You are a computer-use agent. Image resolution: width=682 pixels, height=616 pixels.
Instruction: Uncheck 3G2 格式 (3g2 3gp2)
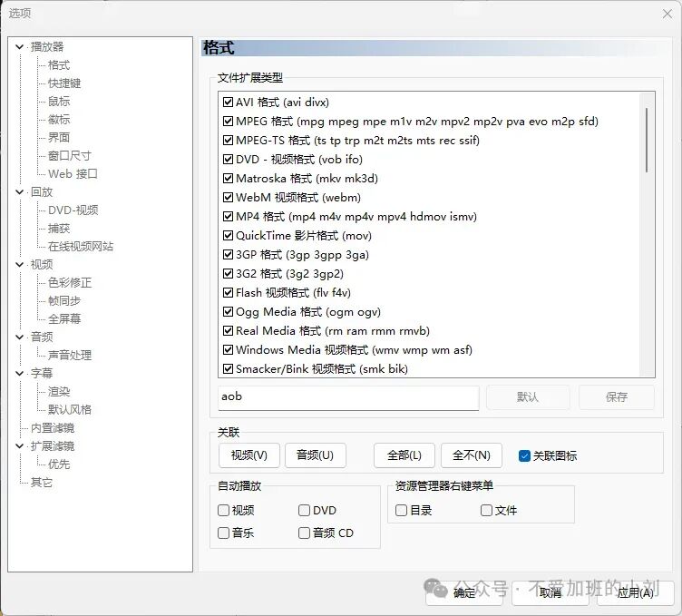tap(228, 274)
